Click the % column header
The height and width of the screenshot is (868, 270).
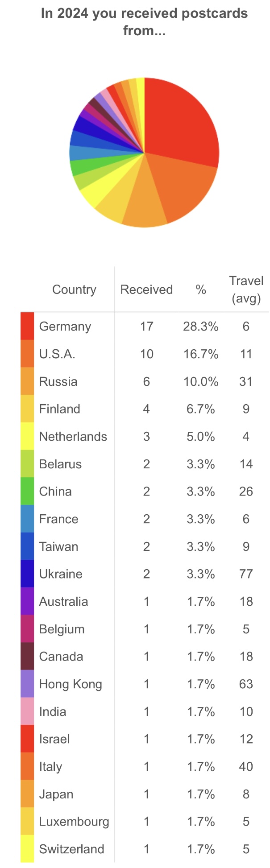pos(201,289)
